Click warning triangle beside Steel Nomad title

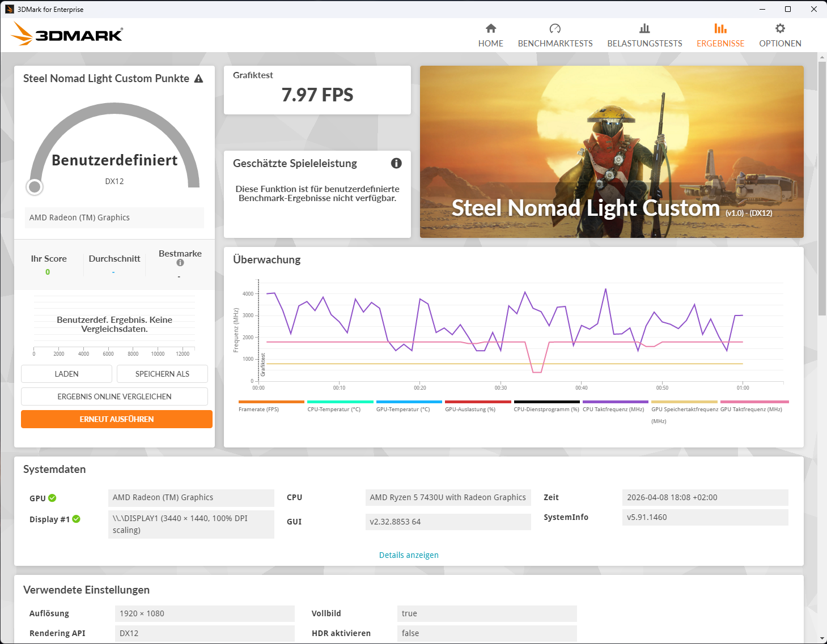(x=198, y=79)
